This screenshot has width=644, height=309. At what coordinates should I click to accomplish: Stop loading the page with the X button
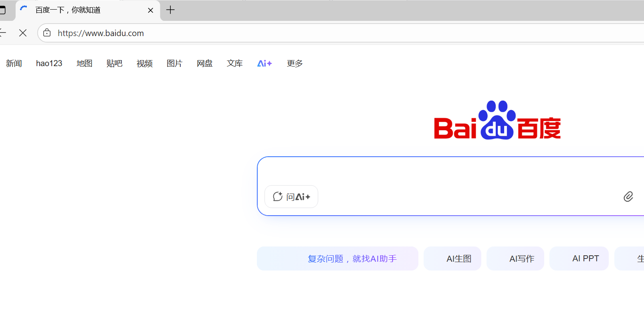point(23,33)
